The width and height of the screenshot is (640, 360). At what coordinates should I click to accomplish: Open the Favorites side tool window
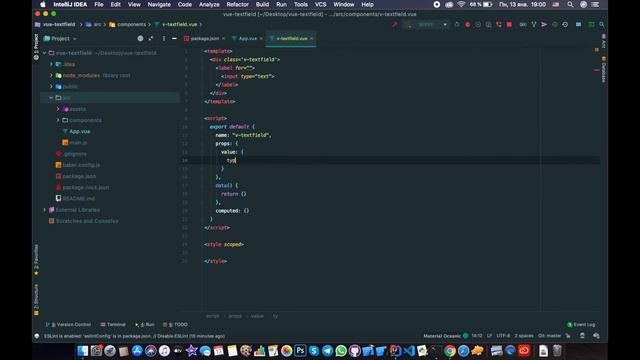(x=36, y=260)
